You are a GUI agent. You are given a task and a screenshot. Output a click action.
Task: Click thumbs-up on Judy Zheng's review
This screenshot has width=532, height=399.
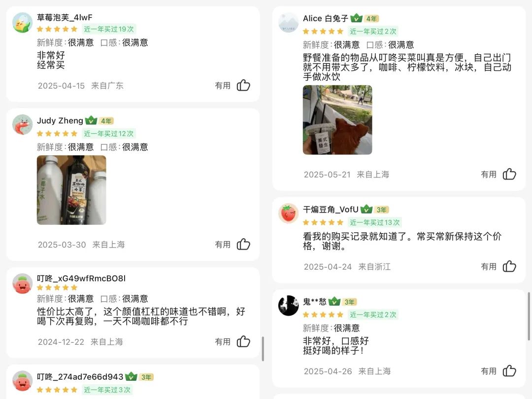243,244
